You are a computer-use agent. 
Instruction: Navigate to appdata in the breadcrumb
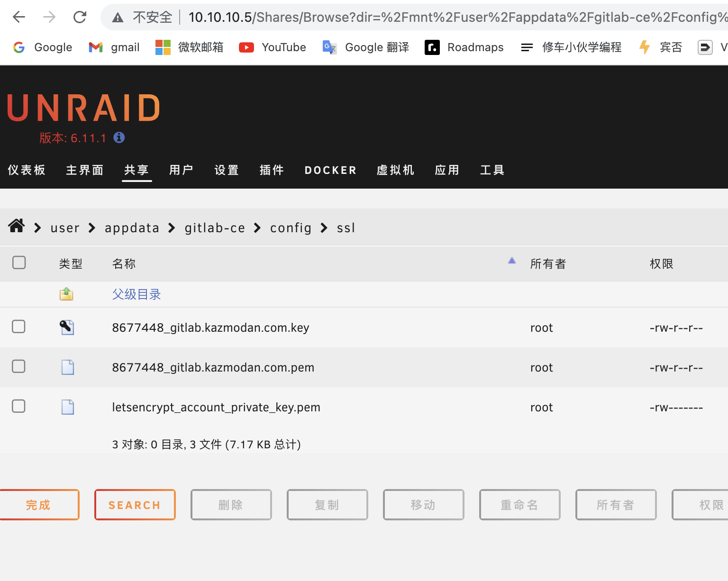tap(132, 228)
